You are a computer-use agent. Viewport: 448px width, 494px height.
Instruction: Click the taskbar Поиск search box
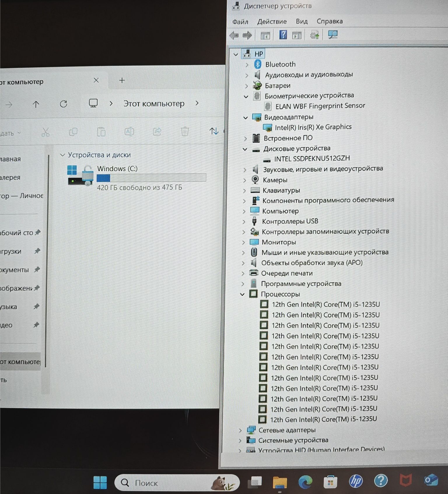[177, 483]
